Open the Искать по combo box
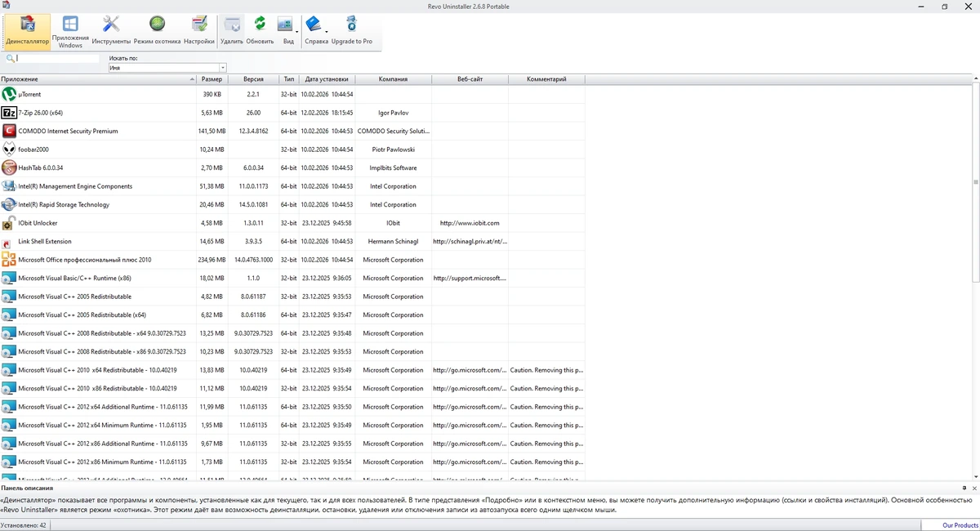This screenshot has height=531, width=980. [x=167, y=68]
